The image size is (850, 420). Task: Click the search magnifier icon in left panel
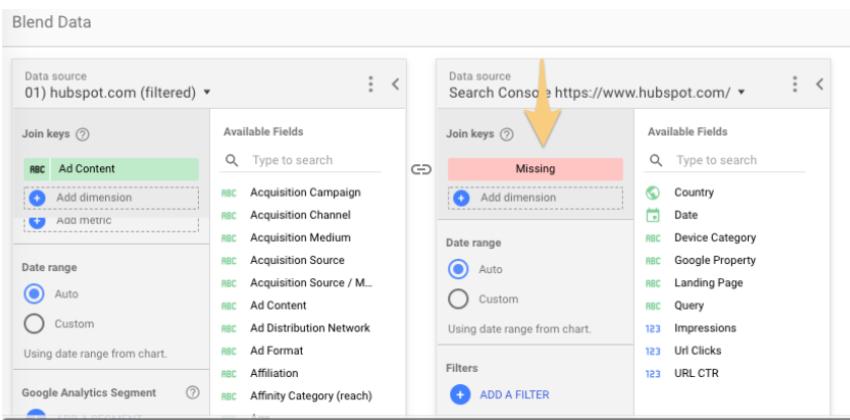coord(232,160)
